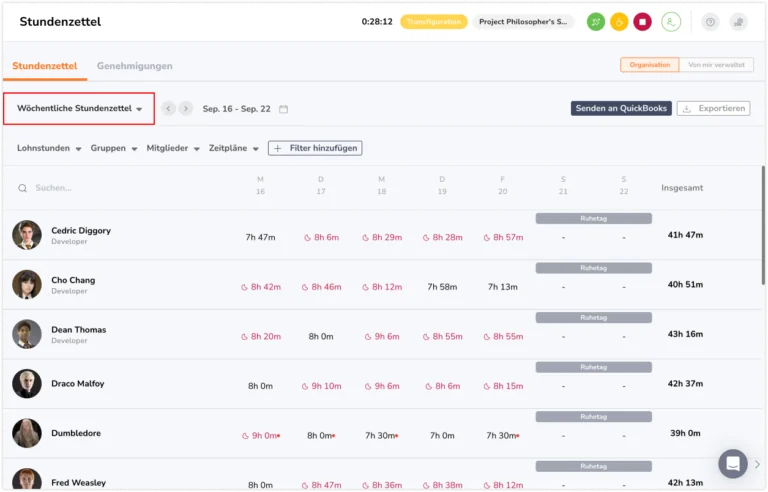
Task: Open Wöchentliche Stundenzettel dropdown
Action: coord(79,108)
